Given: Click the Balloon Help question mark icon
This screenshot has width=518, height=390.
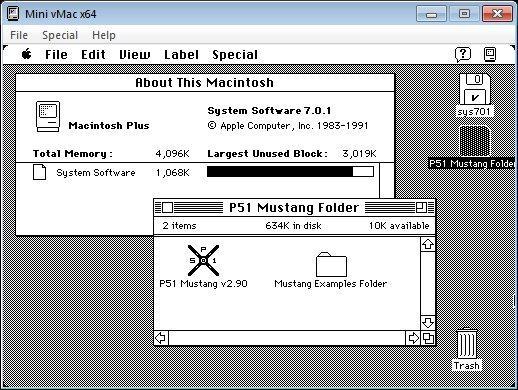Looking at the screenshot, I should 463,54.
